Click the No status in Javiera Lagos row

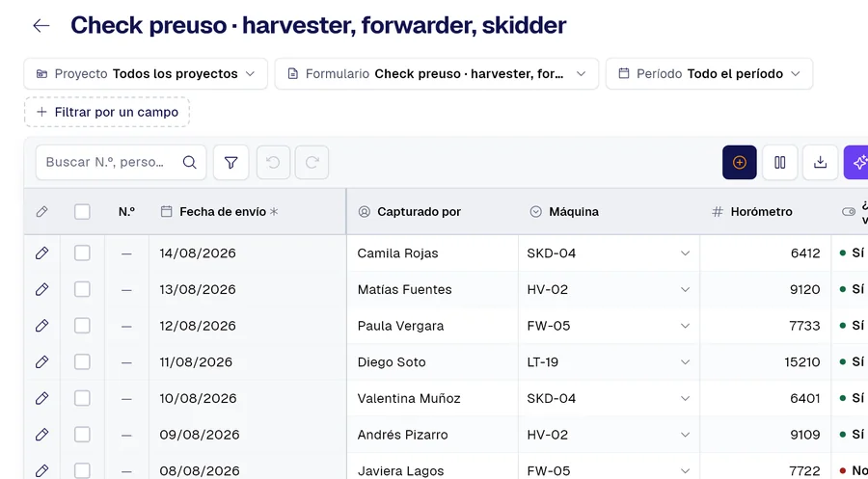[854, 470]
